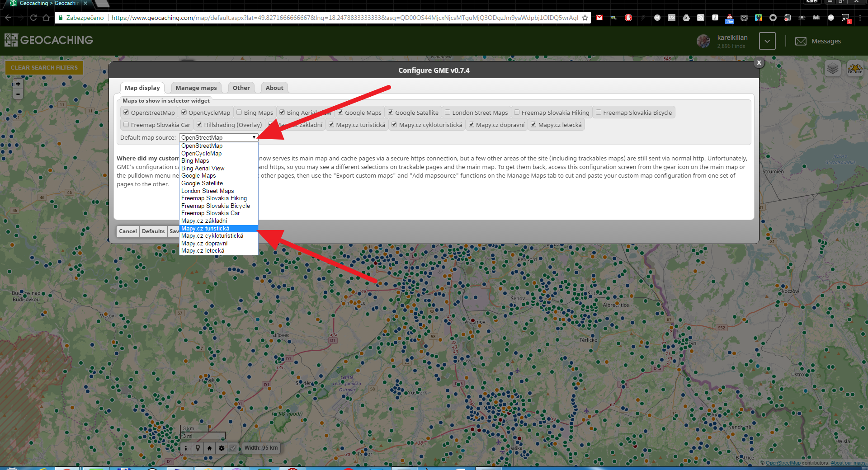Reload the page with the refresh icon
The width and height of the screenshot is (868, 470).
33,18
